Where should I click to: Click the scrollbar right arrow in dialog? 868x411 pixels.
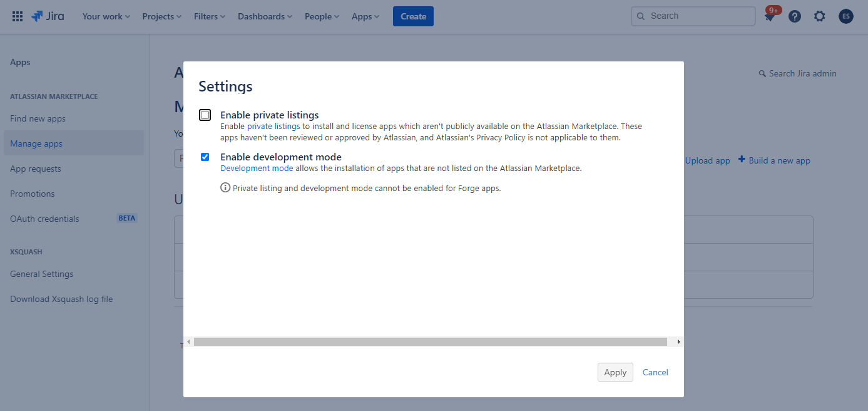point(678,342)
